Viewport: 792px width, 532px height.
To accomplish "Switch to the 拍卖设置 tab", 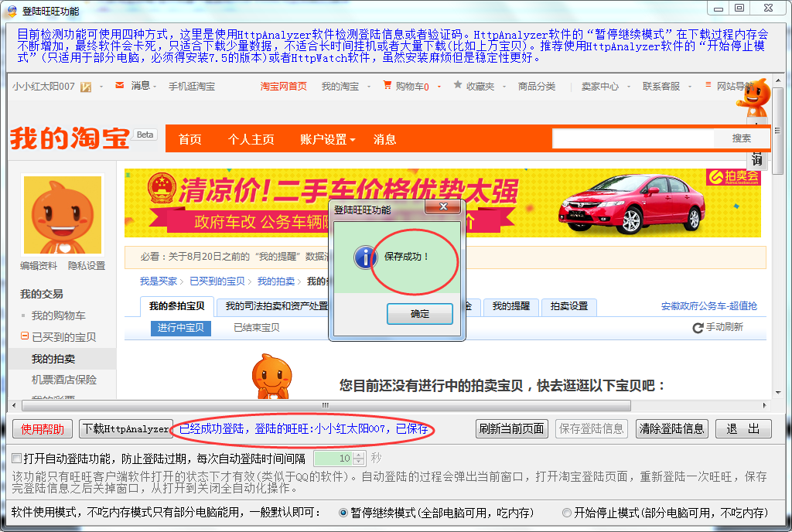I will pos(568,306).
